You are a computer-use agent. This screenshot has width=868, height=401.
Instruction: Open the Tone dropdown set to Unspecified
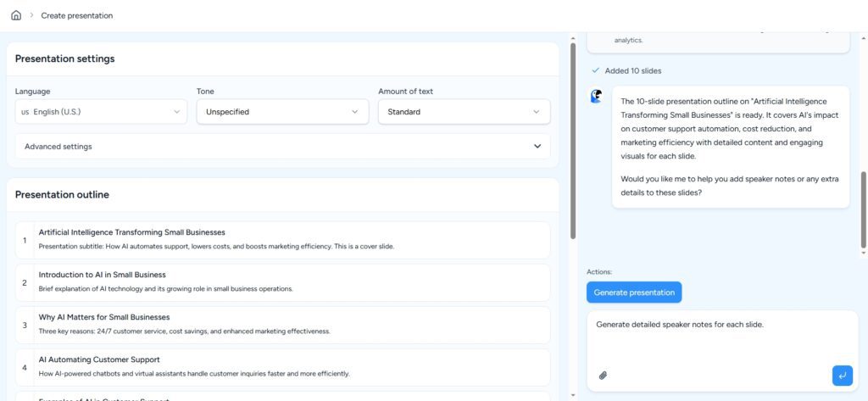(x=282, y=111)
